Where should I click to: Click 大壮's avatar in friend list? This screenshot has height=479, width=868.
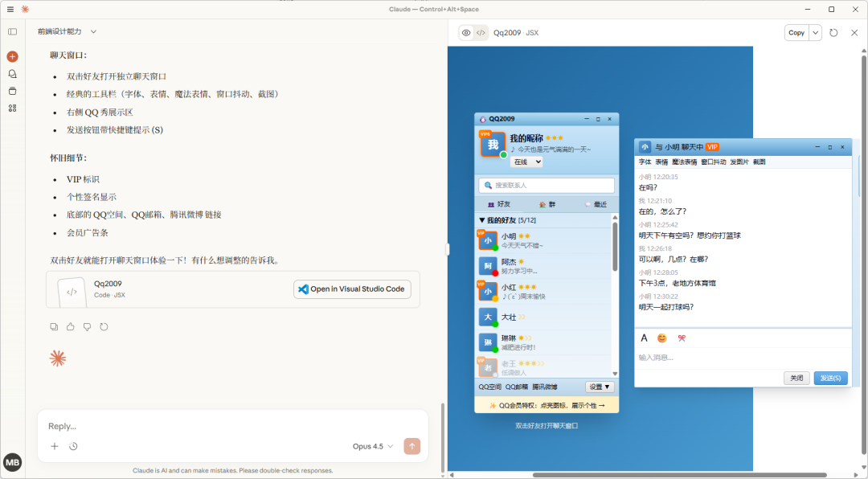pyautogui.click(x=488, y=317)
